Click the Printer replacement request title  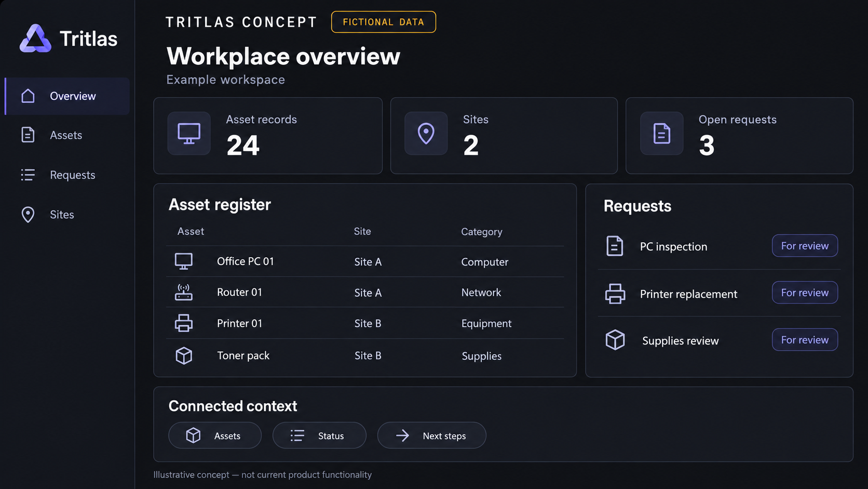click(x=688, y=294)
